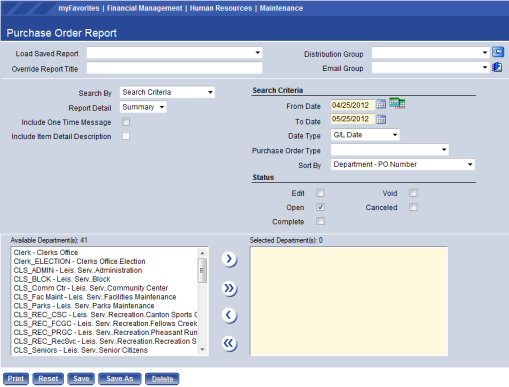Click the From Date input field
The height and width of the screenshot is (387, 509).
353,105
